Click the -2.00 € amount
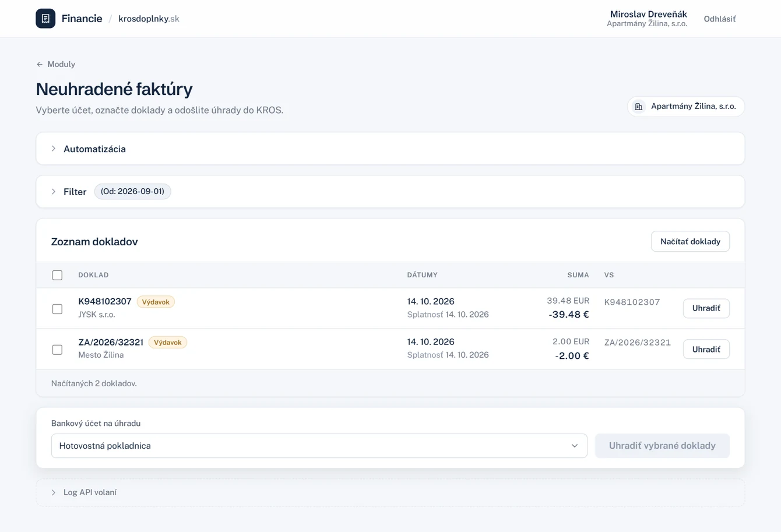The height and width of the screenshot is (532, 781). [572, 355]
